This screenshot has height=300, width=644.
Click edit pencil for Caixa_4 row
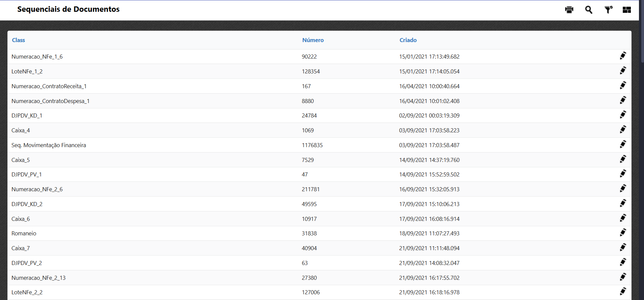coord(623,130)
